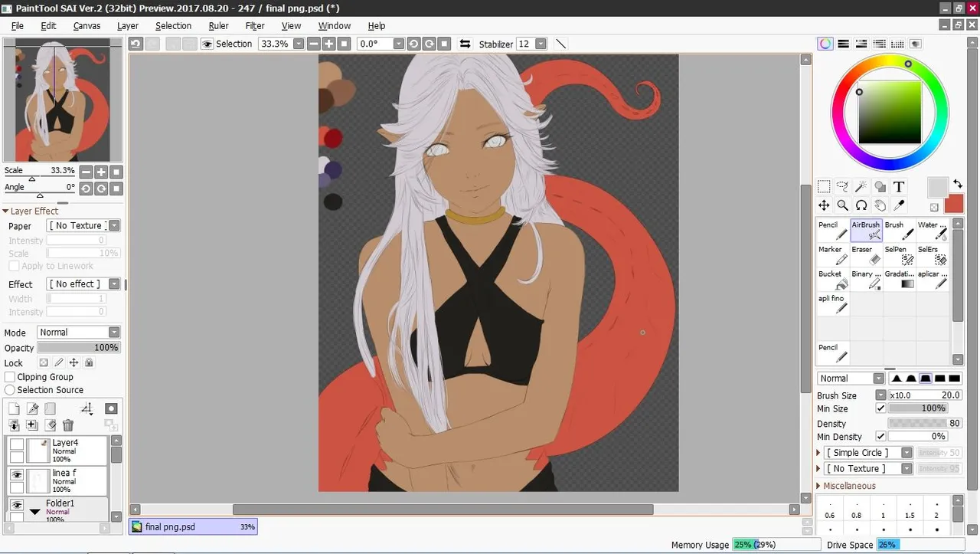
Task: Open the rotation angle 0.0° dropdown
Action: 399,44
